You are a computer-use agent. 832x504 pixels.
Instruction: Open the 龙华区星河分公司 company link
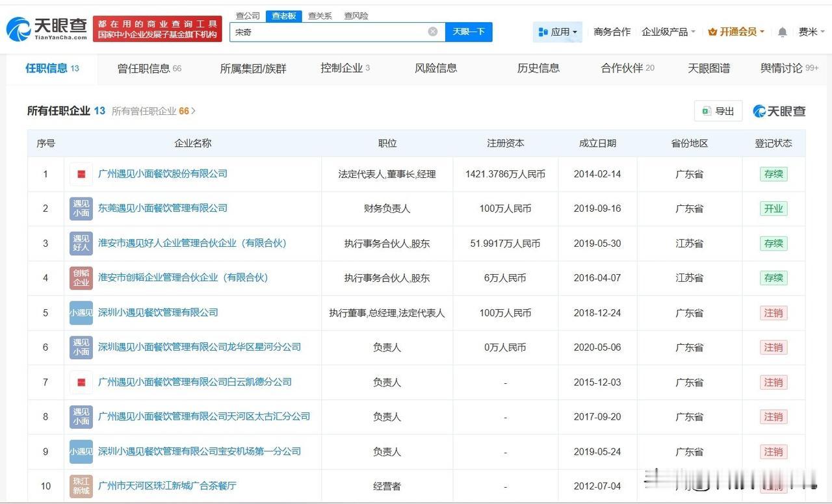click(200, 347)
